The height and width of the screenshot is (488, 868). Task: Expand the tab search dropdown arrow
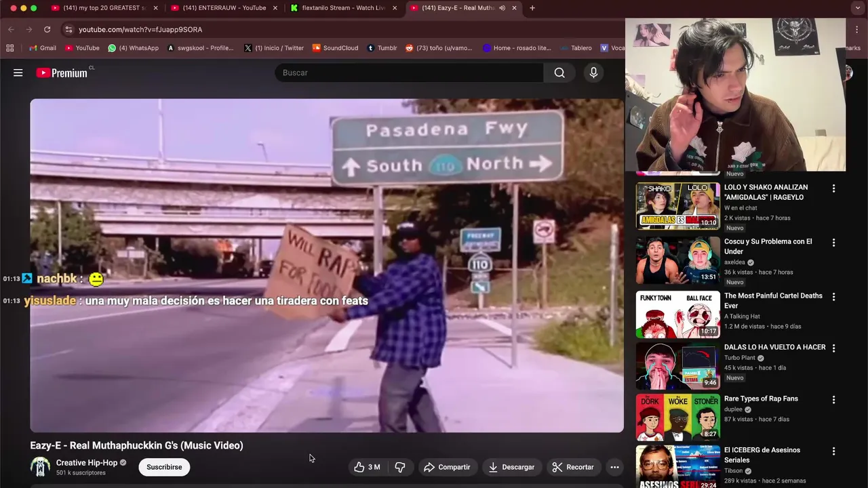click(858, 8)
